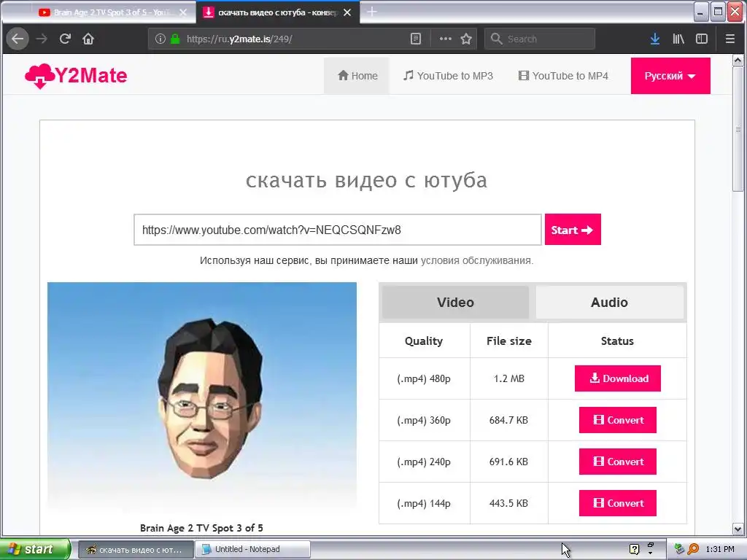The height and width of the screenshot is (560, 747).
Task: Switch to the Brain Age 2 YouTube tab
Action: tap(106, 13)
